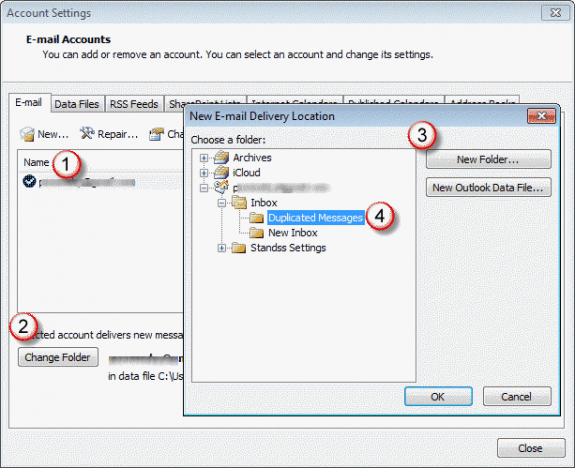
Task: Click the Duplicated Messages folder icon
Action: tap(256, 217)
